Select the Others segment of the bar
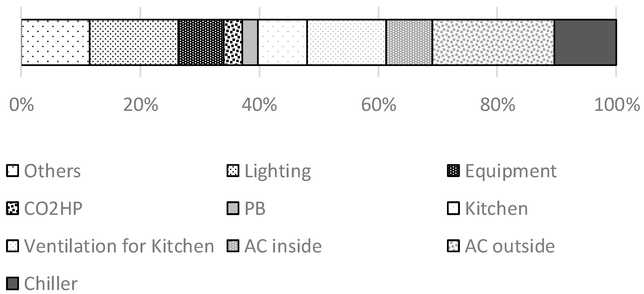Screen dimensions: 644x294 point(55,42)
